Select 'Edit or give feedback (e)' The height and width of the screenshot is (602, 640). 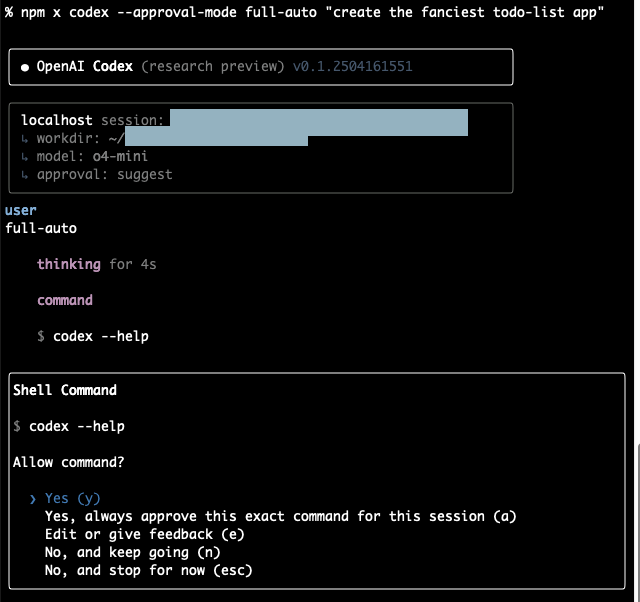(x=144, y=534)
